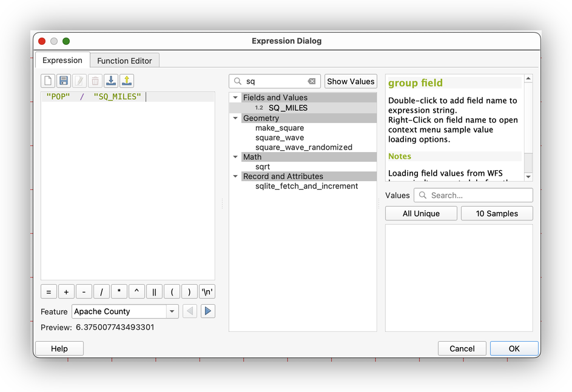Insert the string concatenation || operator
The width and height of the screenshot is (572, 392).
[154, 292]
